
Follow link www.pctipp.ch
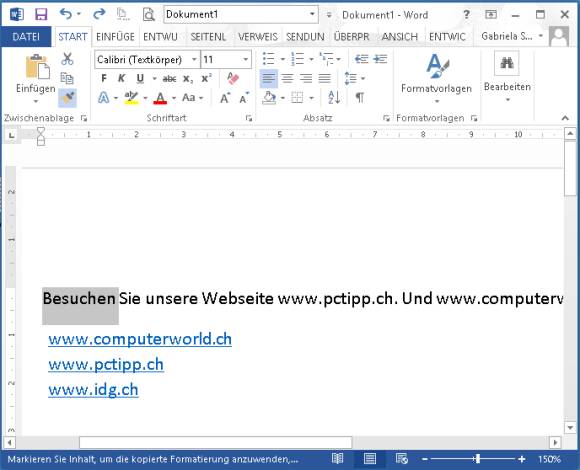(x=106, y=365)
